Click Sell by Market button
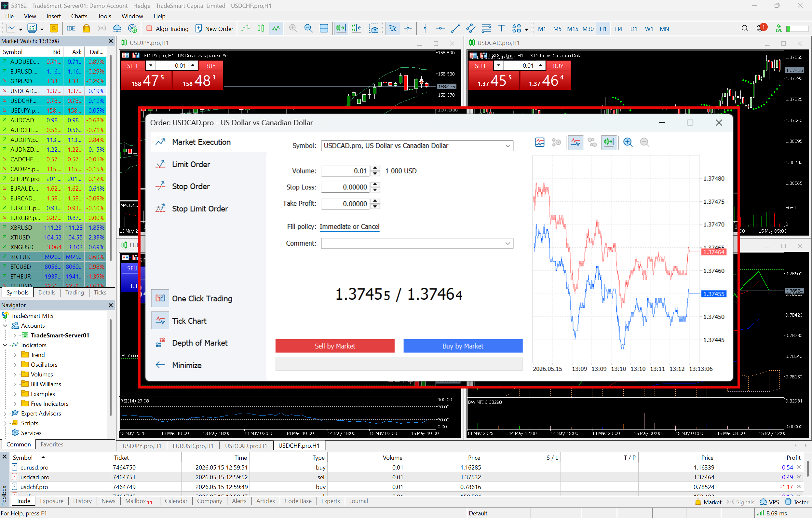Image resolution: width=812 pixels, height=518 pixels. 335,346
